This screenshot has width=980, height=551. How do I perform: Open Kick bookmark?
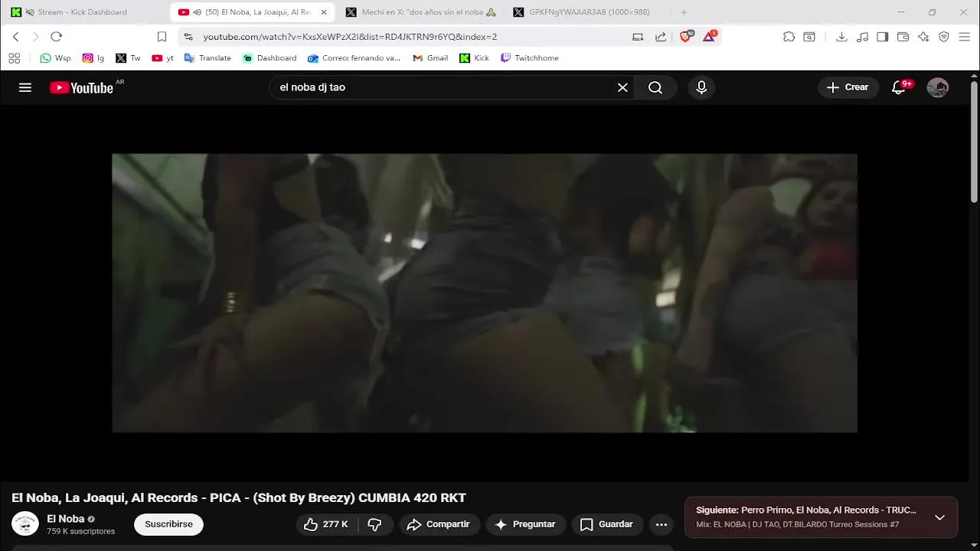click(x=475, y=58)
